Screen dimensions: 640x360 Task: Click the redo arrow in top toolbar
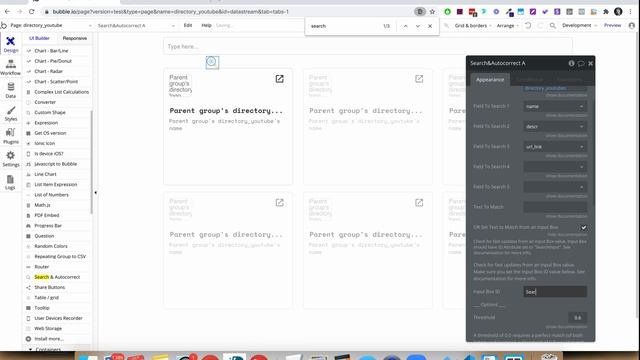[540, 25]
